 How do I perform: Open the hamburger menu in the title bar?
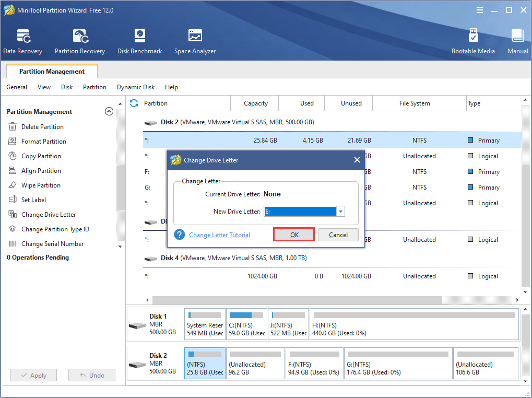(x=480, y=10)
